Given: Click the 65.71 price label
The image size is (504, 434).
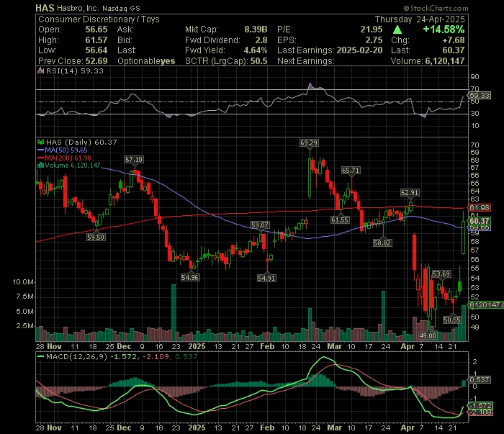Looking at the screenshot, I should coord(351,171).
